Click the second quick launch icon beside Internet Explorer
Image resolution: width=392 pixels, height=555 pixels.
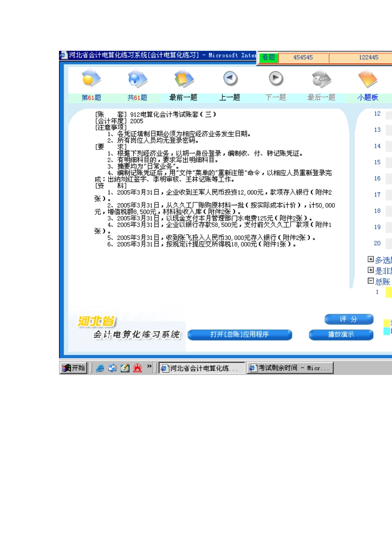click(112, 368)
